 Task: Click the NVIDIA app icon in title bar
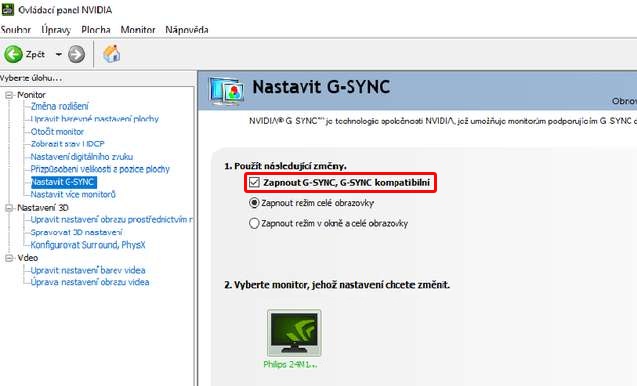[x=8, y=9]
